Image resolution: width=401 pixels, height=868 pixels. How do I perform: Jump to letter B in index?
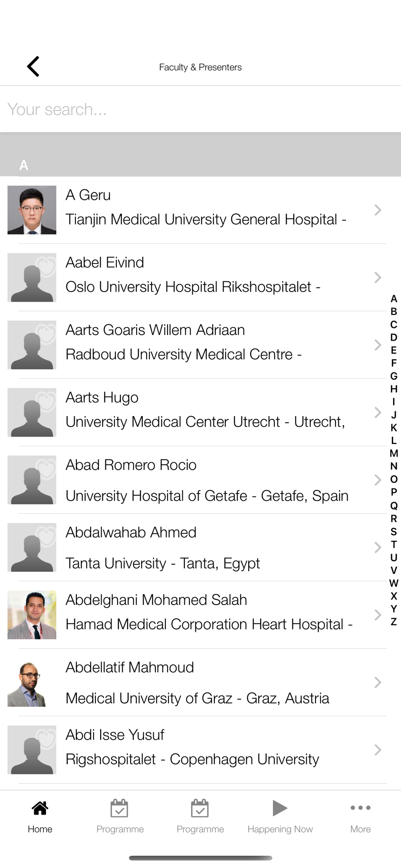pos(394,312)
